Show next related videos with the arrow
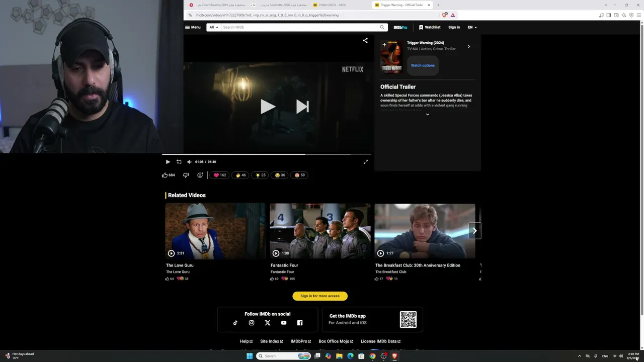644x362 pixels. (474, 231)
